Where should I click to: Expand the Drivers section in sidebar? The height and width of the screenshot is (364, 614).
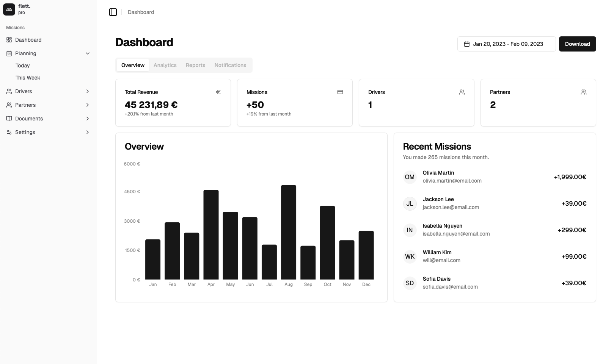pyautogui.click(x=88, y=91)
